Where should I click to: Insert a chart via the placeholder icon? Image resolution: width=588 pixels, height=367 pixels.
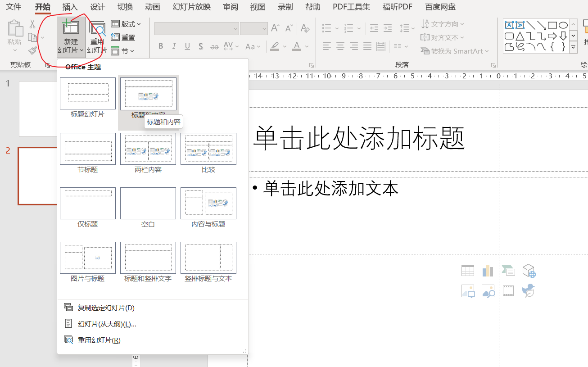pos(488,270)
